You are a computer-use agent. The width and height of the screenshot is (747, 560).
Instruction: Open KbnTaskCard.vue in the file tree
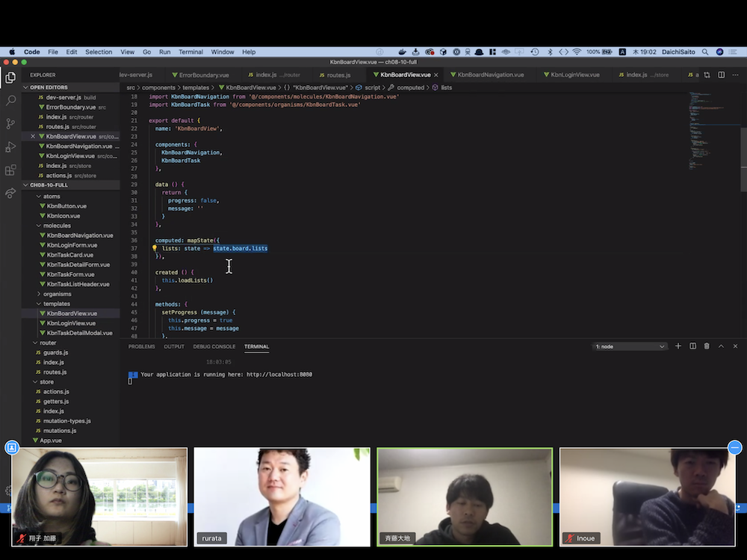click(70, 255)
